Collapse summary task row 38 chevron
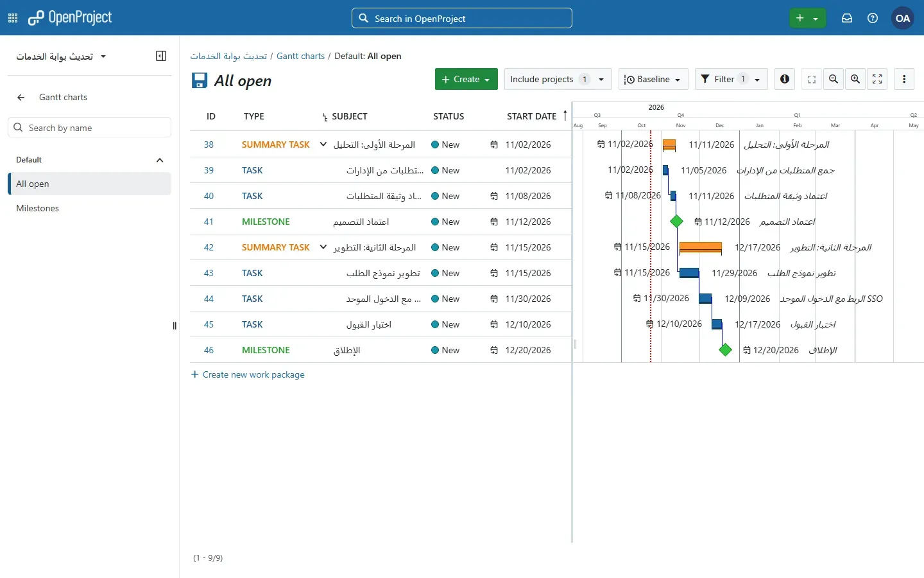Image resolution: width=924 pixels, height=578 pixels. (323, 144)
